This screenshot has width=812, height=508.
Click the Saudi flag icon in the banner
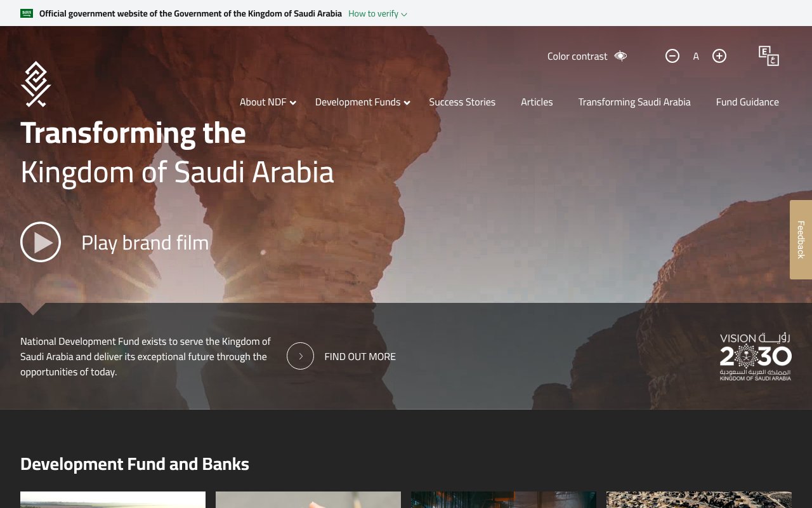click(26, 12)
